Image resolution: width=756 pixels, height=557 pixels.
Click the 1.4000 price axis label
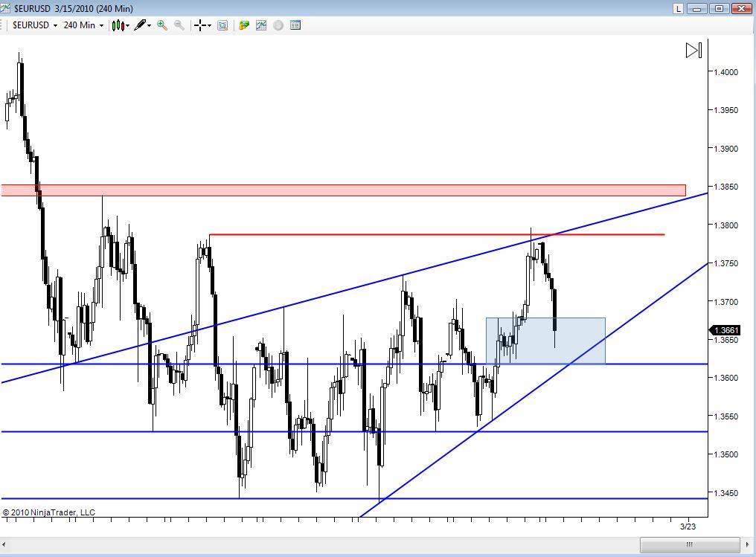(725, 72)
